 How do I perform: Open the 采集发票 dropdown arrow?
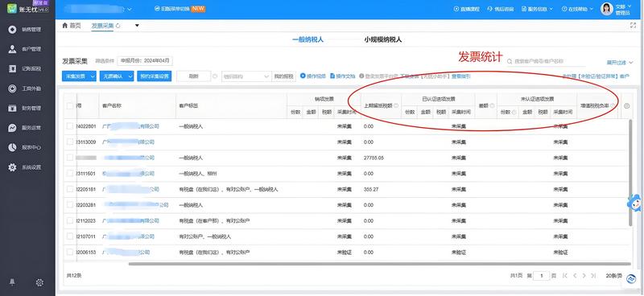[93, 76]
